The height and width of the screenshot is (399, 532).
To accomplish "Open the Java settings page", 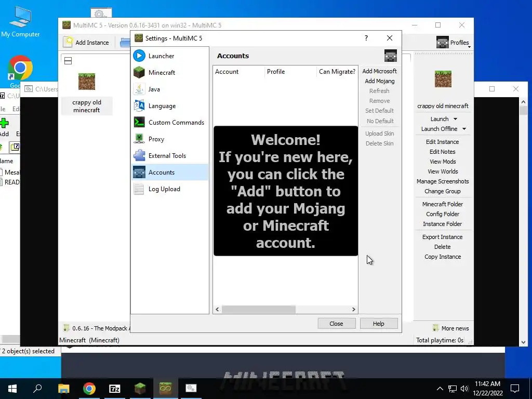I will pos(170,89).
